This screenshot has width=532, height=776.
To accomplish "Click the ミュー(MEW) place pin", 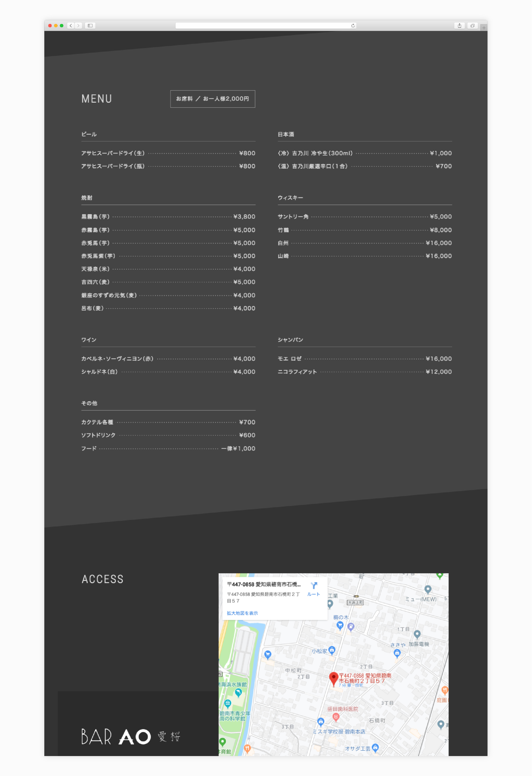I will coord(428,590).
